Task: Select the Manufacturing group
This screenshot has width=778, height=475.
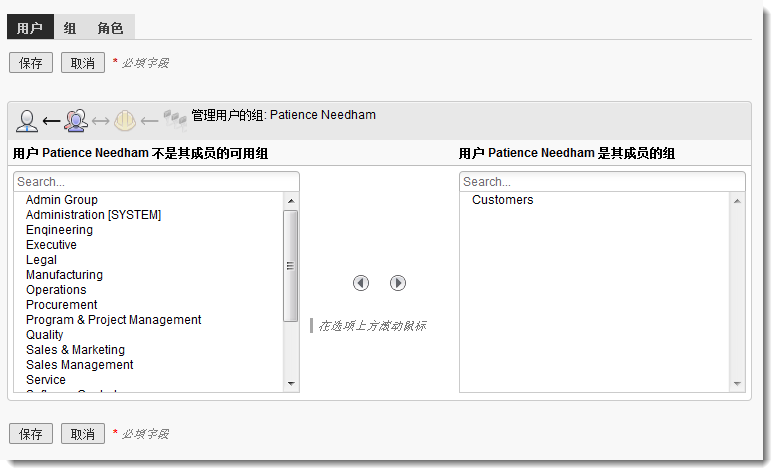Action: [x=65, y=274]
